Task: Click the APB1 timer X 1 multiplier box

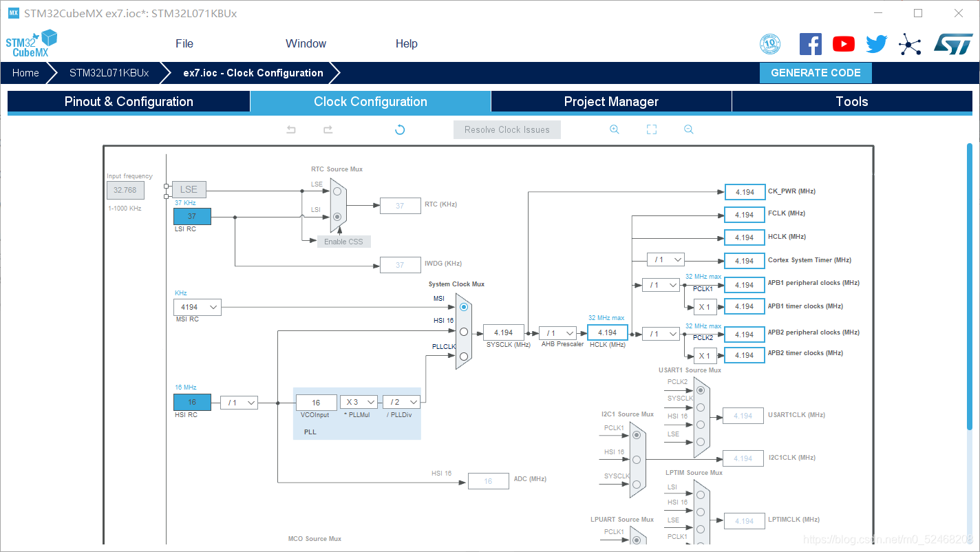Action: click(x=705, y=307)
